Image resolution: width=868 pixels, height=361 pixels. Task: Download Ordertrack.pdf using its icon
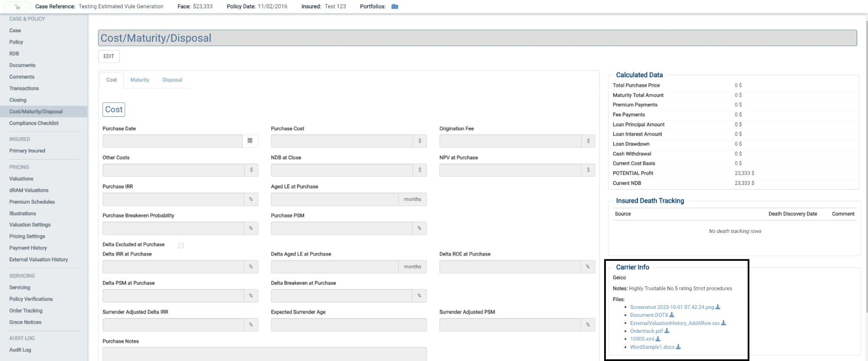tap(667, 331)
